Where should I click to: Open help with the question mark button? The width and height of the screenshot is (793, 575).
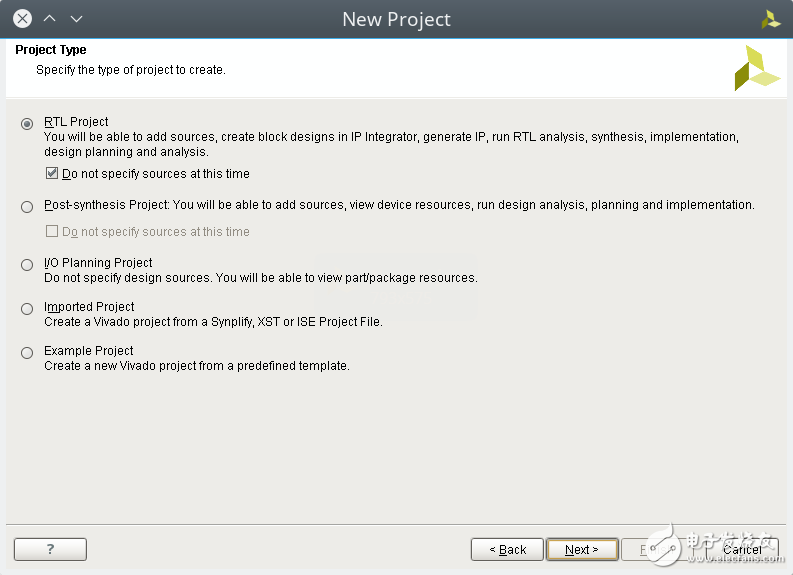point(50,549)
